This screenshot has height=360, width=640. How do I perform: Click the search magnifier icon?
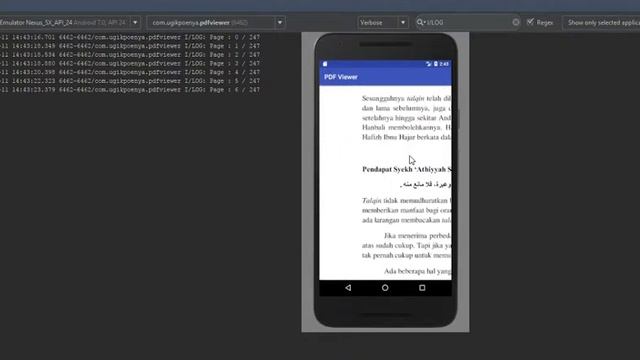420,22
